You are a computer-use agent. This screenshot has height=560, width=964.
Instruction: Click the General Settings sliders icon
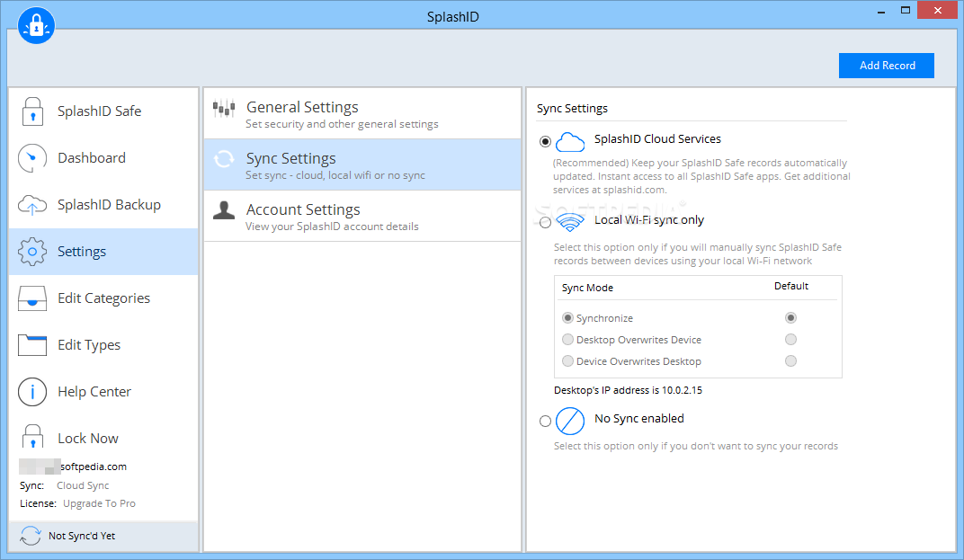[x=224, y=109]
